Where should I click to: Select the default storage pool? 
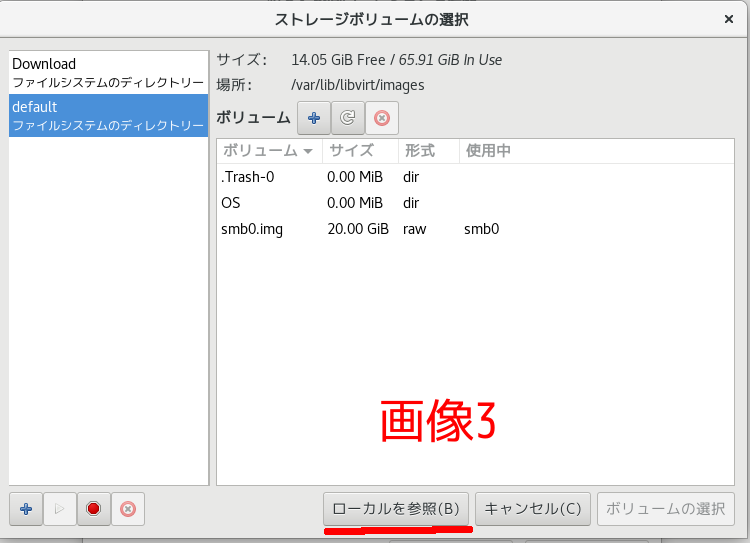109,115
